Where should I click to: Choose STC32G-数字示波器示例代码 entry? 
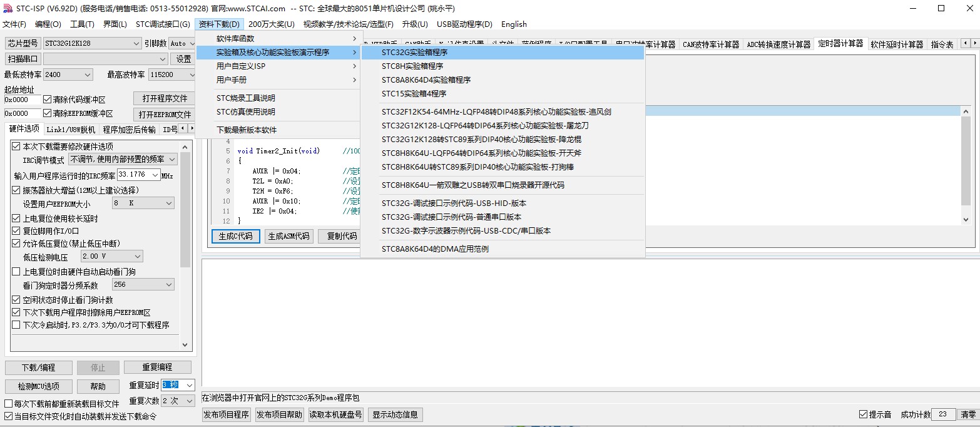(503, 231)
